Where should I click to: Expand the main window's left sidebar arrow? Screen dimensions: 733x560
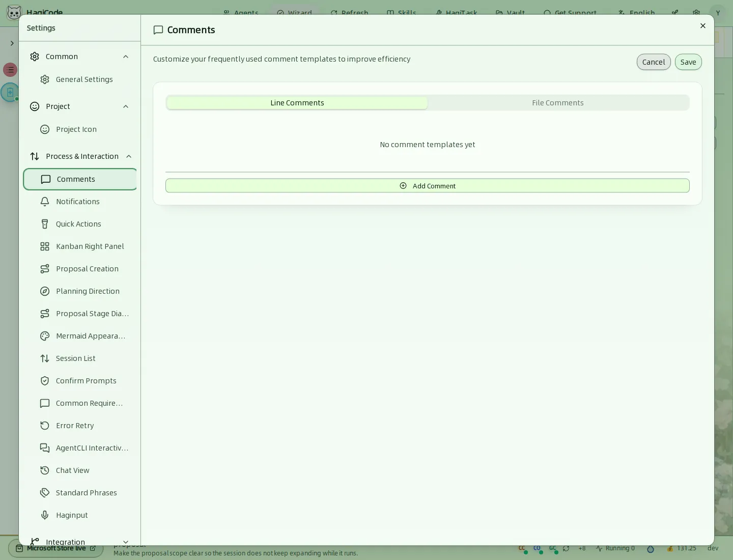pyautogui.click(x=12, y=43)
